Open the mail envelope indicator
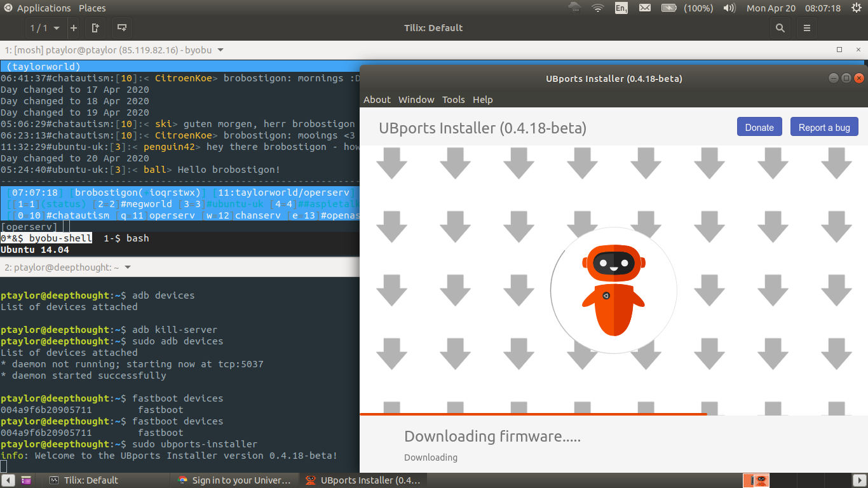This screenshot has width=868, height=488. (x=644, y=8)
